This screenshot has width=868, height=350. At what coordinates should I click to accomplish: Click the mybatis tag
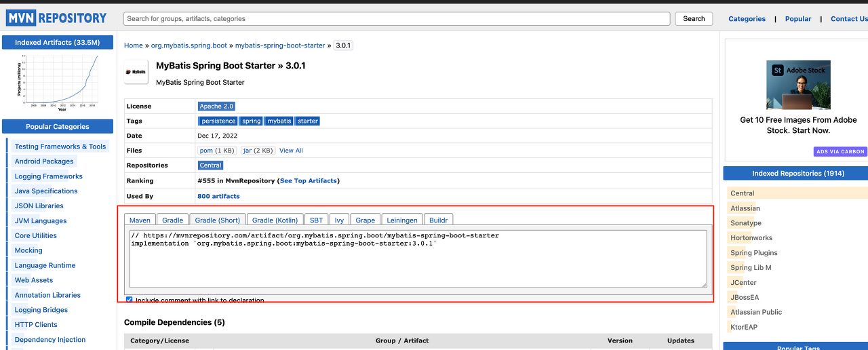tap(279, 121)
